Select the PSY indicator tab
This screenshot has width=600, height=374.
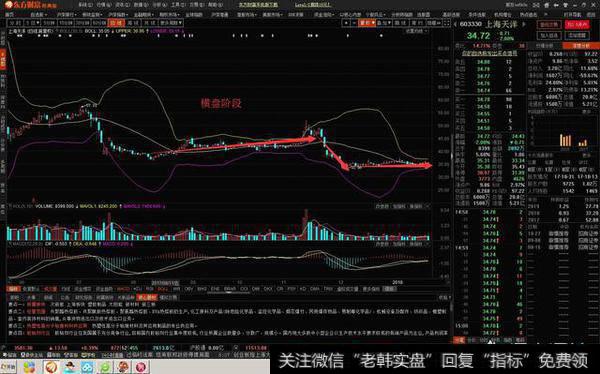tap(292, 289)
